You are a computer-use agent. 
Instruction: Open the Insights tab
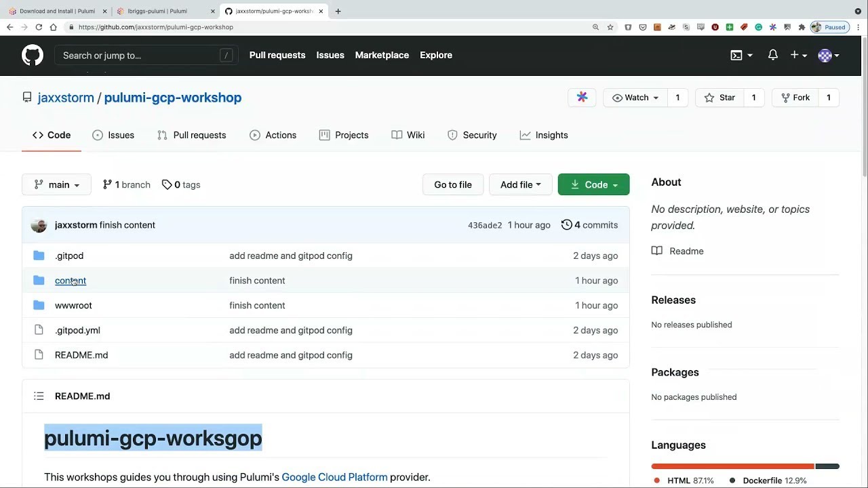point(544,135)
